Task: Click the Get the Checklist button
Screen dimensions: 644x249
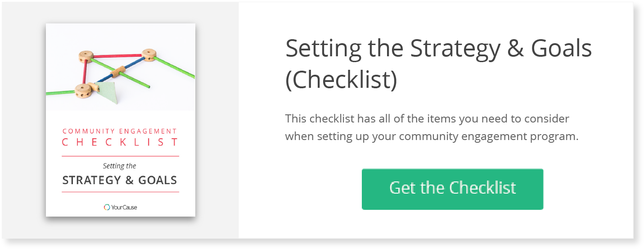Action: (x=452, y=189)
